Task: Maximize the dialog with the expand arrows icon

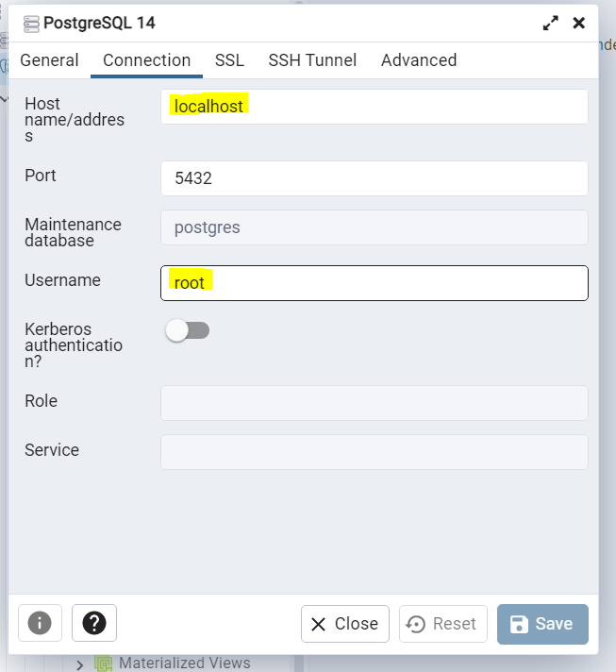Action: (x=551, y=23)
